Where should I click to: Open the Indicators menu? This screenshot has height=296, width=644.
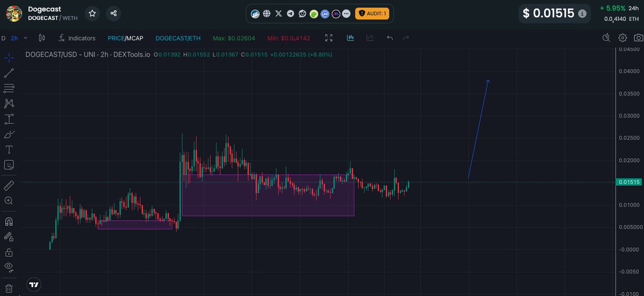(x=77, y=38)
